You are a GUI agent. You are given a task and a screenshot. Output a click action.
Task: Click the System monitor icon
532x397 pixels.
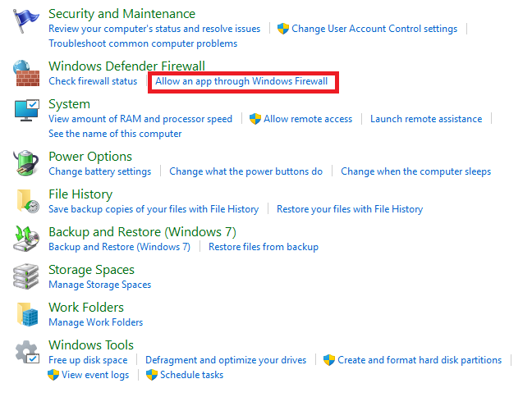[x=26, y=112]
